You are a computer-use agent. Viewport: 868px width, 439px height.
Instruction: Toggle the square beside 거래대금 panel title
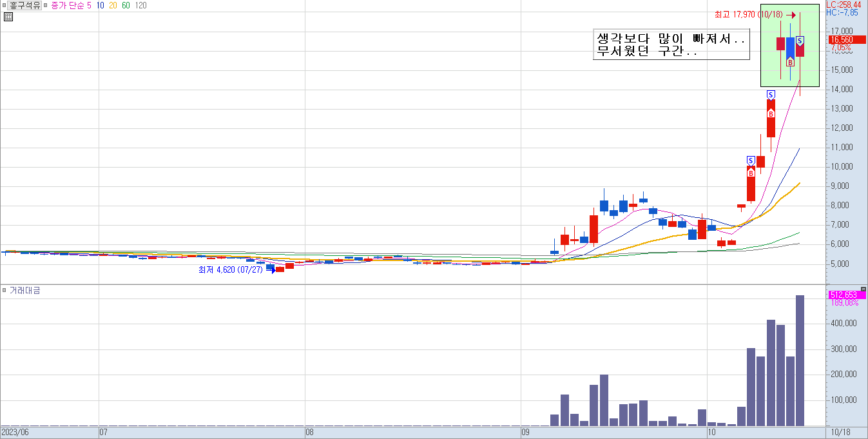pos(5,291)
